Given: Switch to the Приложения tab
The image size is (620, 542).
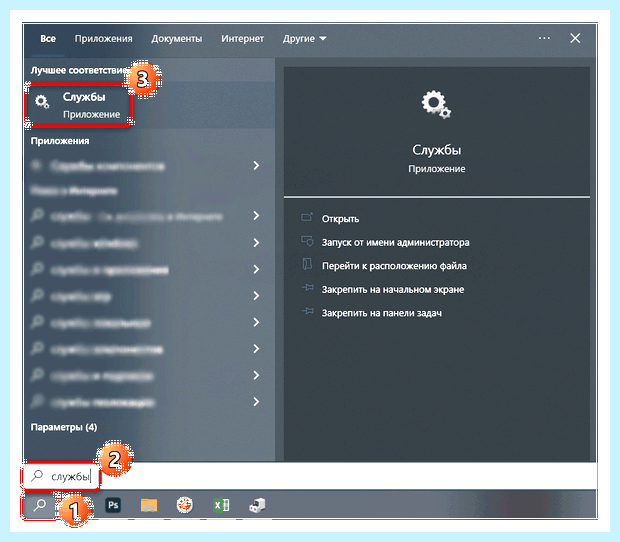Looking at the screenshot, I should (103, 39).
